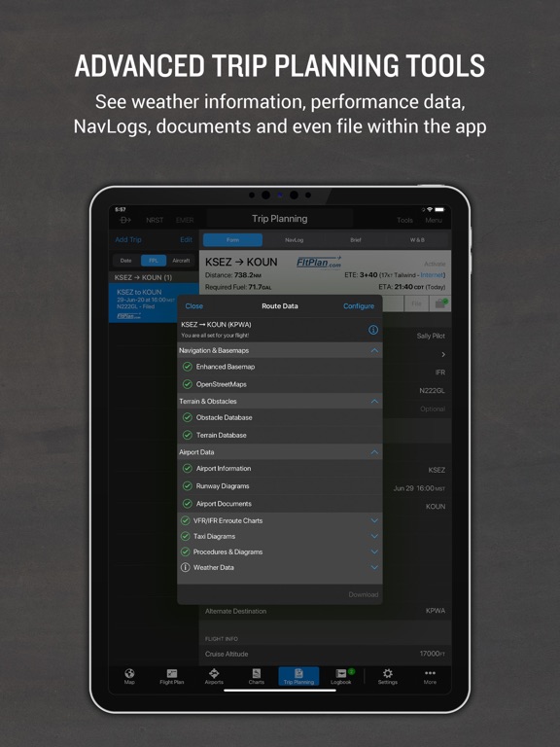560x747 pixels.
Task: Tap the 'Sally Pilot' value
Action: coord(431,336)
